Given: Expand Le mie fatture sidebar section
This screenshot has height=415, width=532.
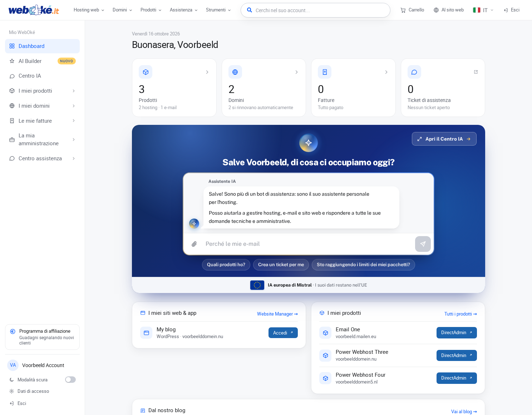Looking at the screenshot, I should (42, 121).
